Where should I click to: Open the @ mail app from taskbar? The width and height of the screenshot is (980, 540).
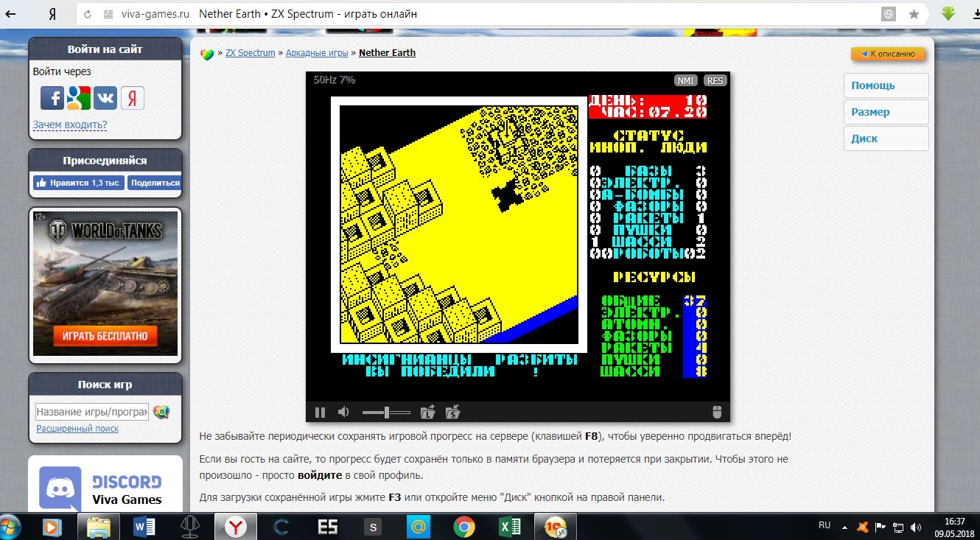click(x=419, y=527)
